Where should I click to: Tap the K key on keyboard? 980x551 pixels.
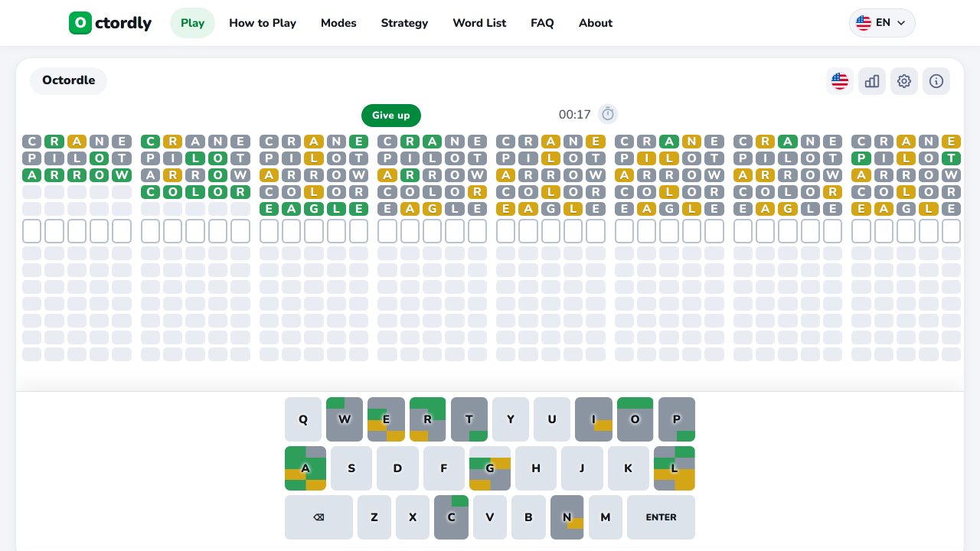[629, 468]
